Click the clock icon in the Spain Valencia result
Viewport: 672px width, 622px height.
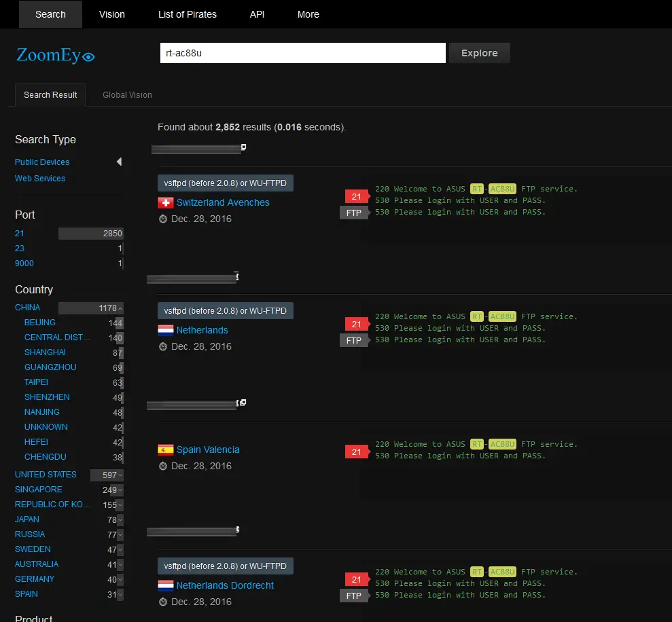click(163, 466)
